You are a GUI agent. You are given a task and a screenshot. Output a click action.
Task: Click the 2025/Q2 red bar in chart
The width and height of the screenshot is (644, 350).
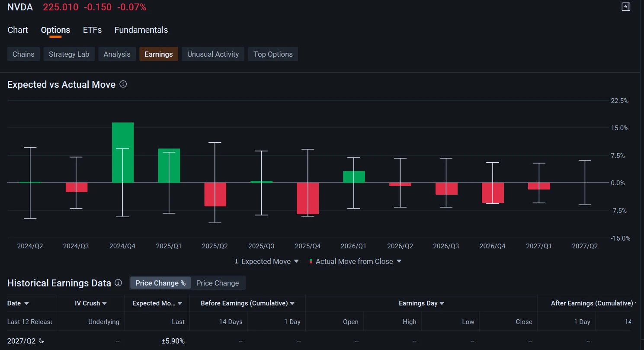click(x=215, y=194)
